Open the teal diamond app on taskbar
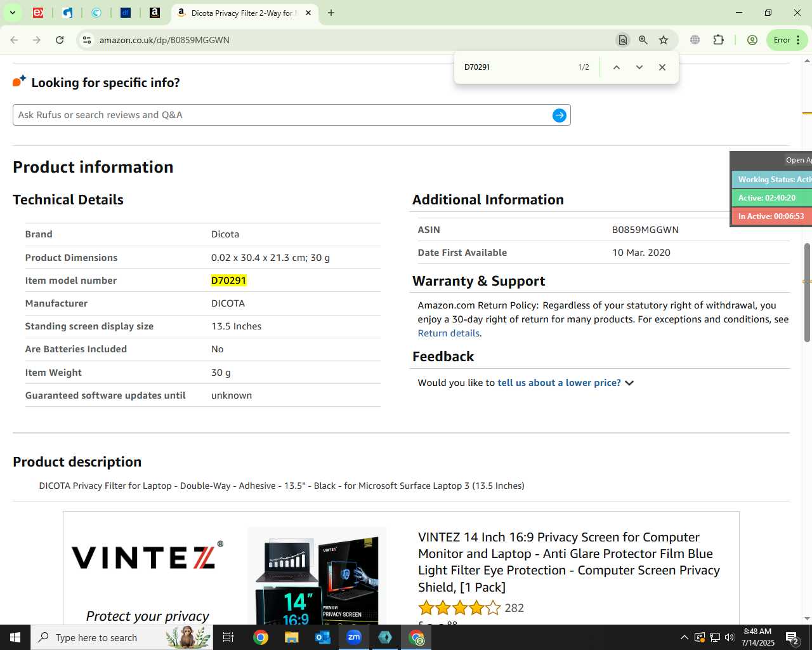The image size is (812, 650). tap(385, 637)
